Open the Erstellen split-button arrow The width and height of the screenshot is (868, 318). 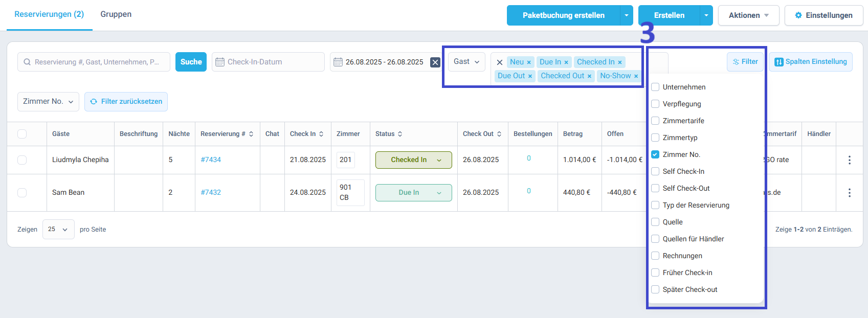click(x=706, y=15)
